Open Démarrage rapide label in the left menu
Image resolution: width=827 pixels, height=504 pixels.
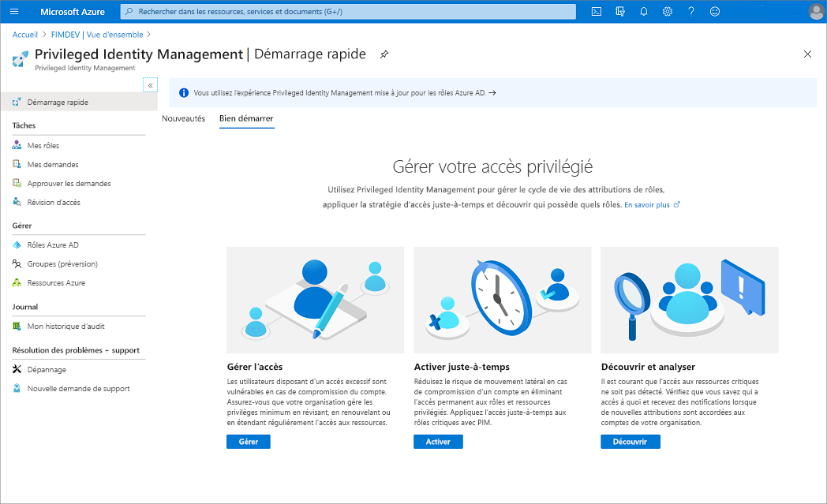[58, 103]
